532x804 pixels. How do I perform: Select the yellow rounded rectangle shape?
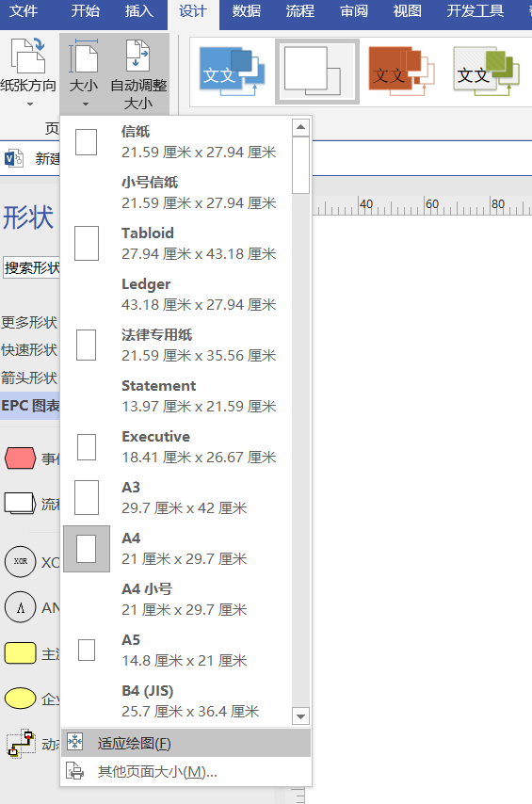pos(20,653)
